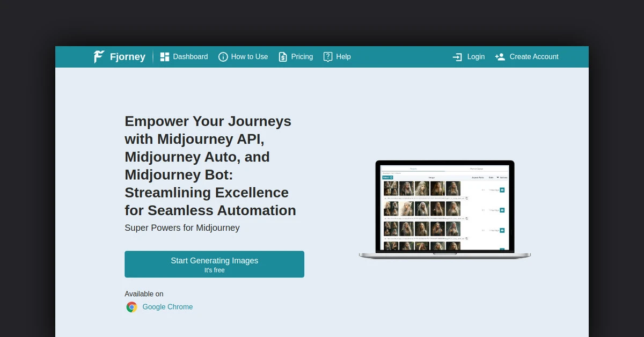This screenshot has width=644, height=337.
Task: Click the Login arrow icon
Action: (457, 57)
